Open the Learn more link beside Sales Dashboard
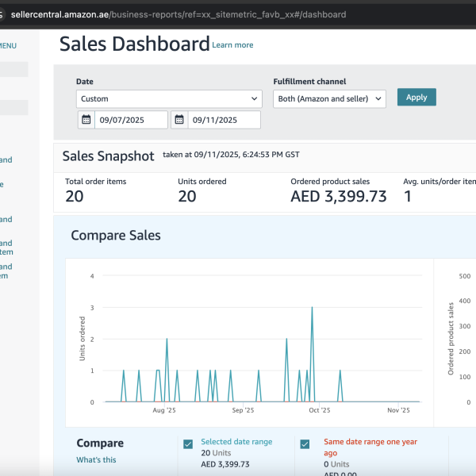The image size is (476, 476). tap(232, 45)
